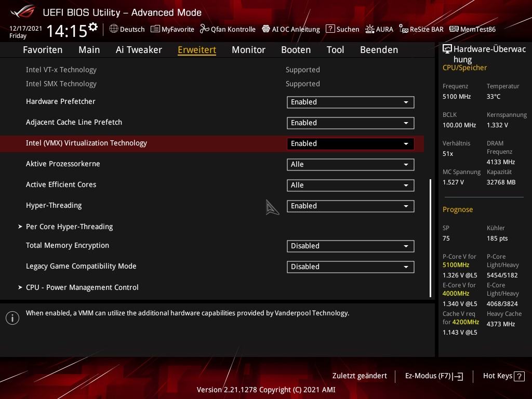
Task: Click the Version 2.21.1278 copyright text
Action: [x=266, y=390]
